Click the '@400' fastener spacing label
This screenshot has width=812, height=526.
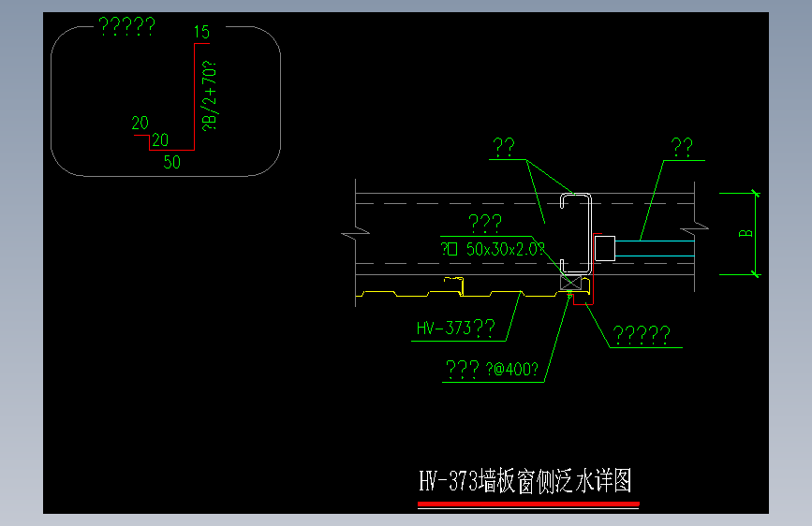point(512,370)
